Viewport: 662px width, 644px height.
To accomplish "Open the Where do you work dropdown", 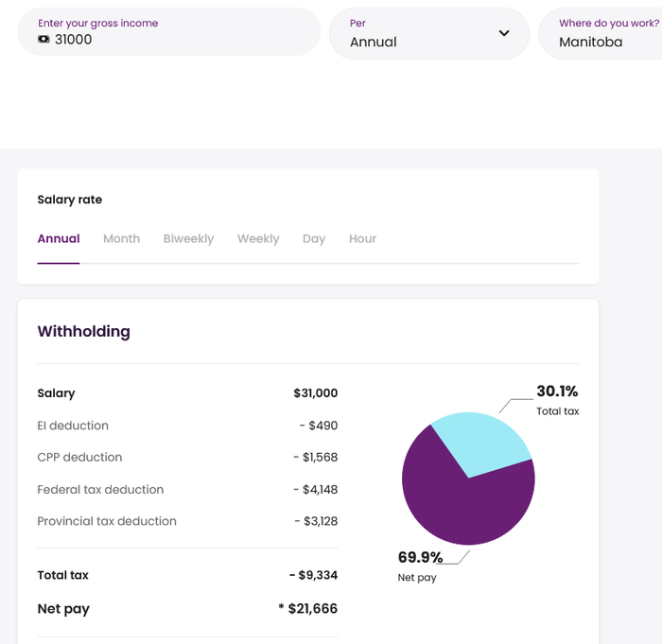I will [x=605, y=33].
